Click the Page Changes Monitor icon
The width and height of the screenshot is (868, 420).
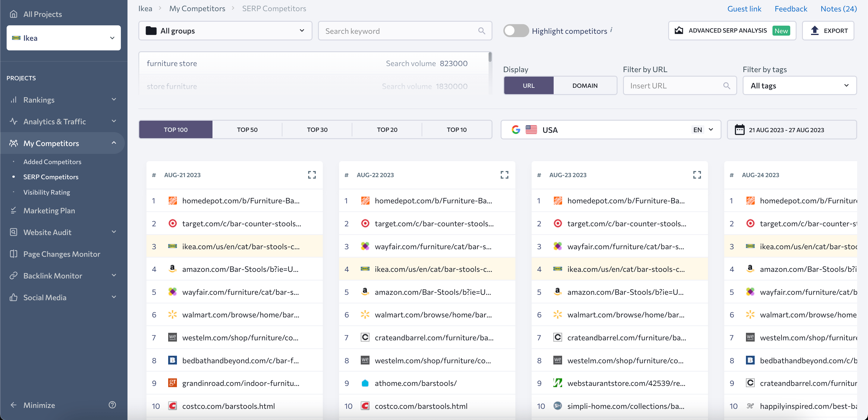[14, 254]
